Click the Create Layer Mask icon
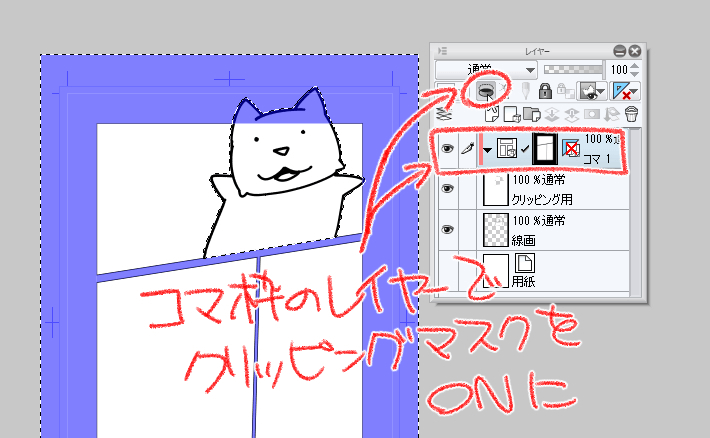 click(592, 114)
